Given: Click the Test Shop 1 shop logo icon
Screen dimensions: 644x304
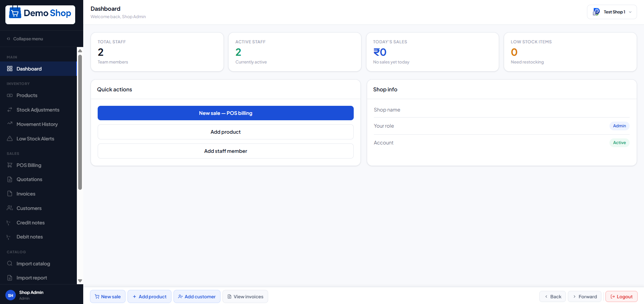Looking at the screenshot, I should pos(596,12).
